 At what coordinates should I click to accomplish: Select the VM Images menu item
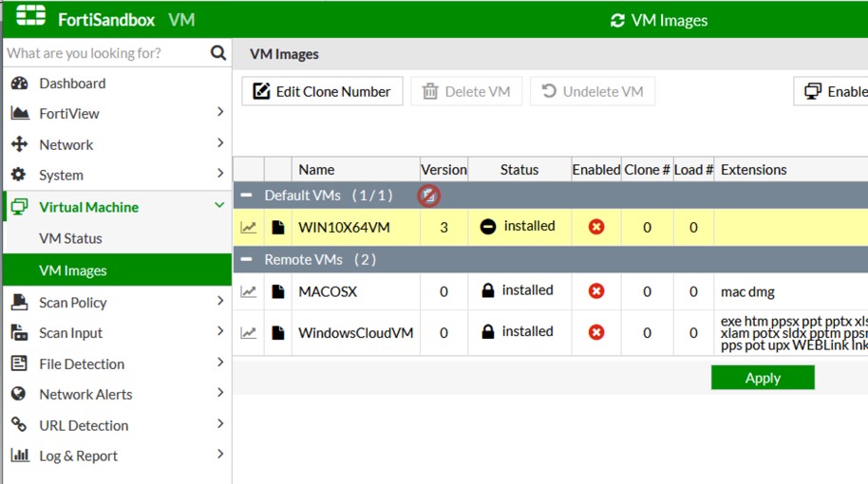(118, 270)
